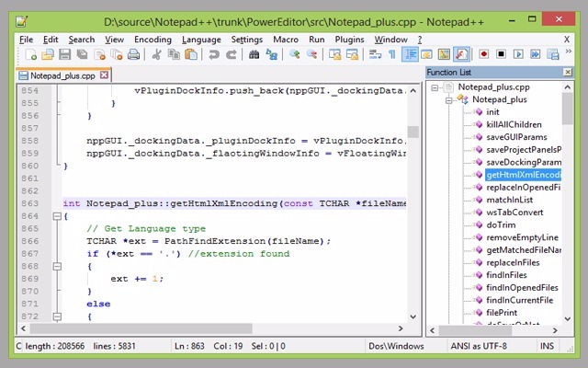This screenshot has height=368, width=588.
Task: Click the Close document toolbar icon
Action: pyautogui.click(x=99, y=54)
